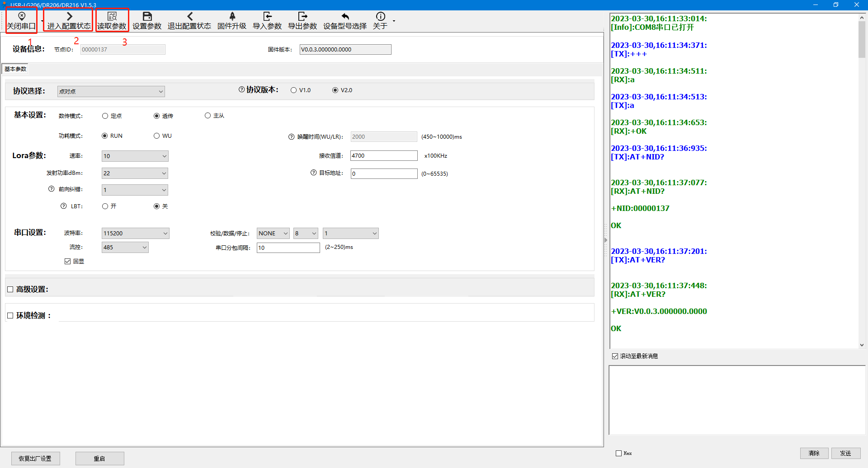Click the 唤醒时间 field showing 2000

click(x=384, y=136)
